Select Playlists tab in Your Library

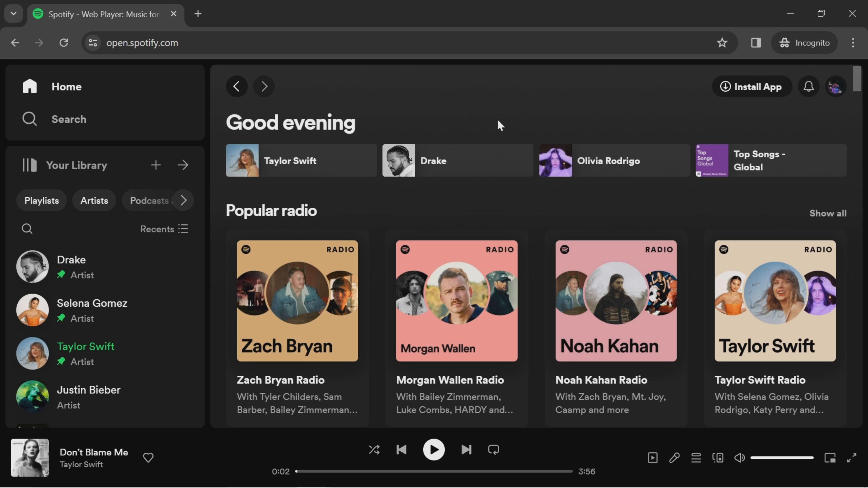[x=41, y=200]
